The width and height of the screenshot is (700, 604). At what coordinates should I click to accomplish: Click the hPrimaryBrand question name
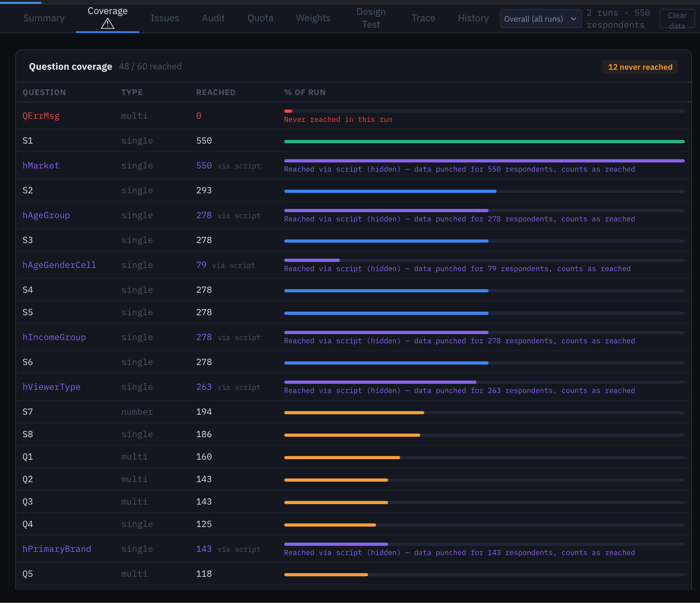(x=57, y=549)
